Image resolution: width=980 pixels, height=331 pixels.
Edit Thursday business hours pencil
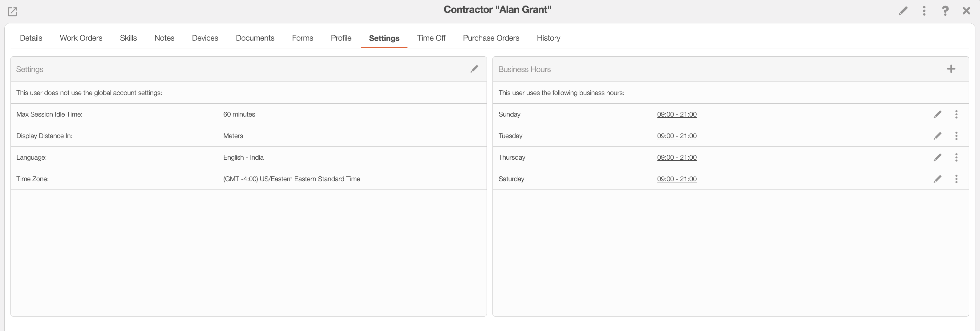click(938, 157)
